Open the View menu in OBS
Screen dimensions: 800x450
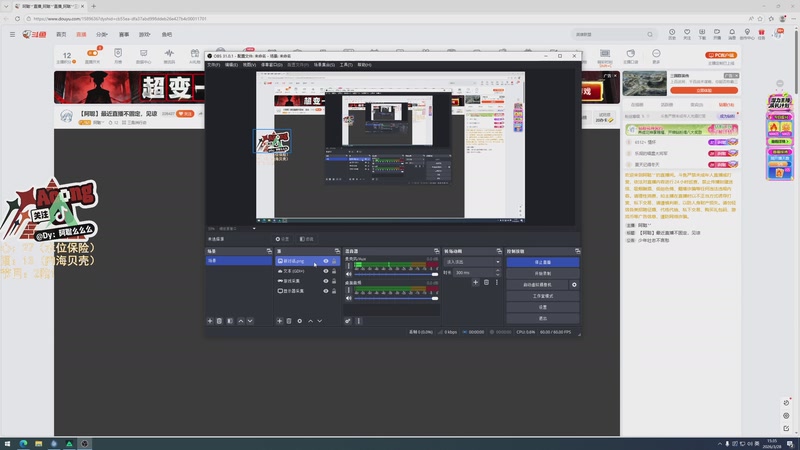pos(249,65)
